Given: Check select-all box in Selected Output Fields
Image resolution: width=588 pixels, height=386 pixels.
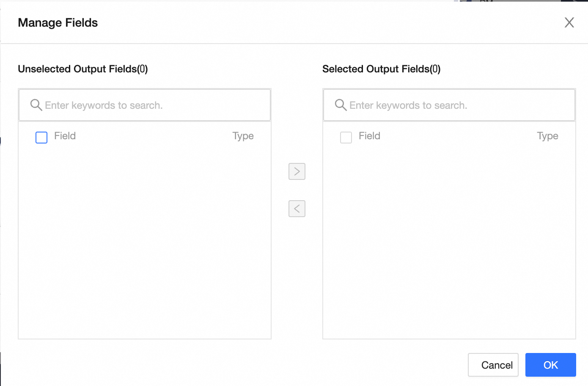Looking at the screenshot, I should pyautogui.click(x=346, y=138).
